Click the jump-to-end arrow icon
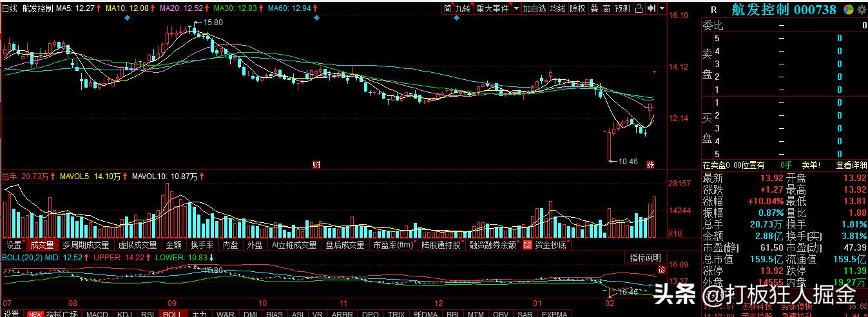The image size is (868, 317). 651,8
